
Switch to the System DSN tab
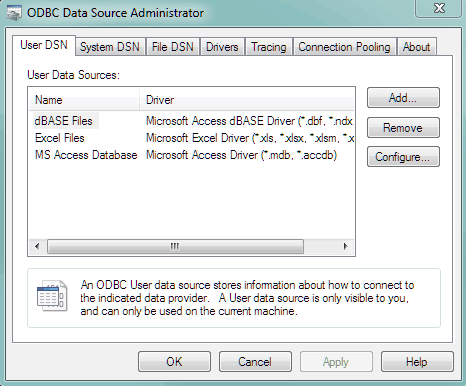click(110, 47)
